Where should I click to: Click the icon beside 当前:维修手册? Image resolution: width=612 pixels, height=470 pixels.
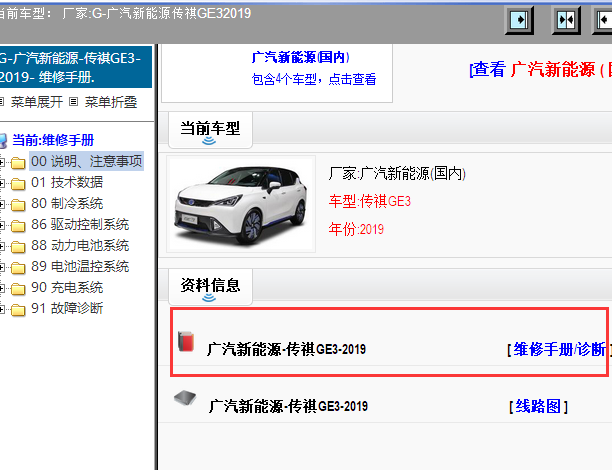3,141
